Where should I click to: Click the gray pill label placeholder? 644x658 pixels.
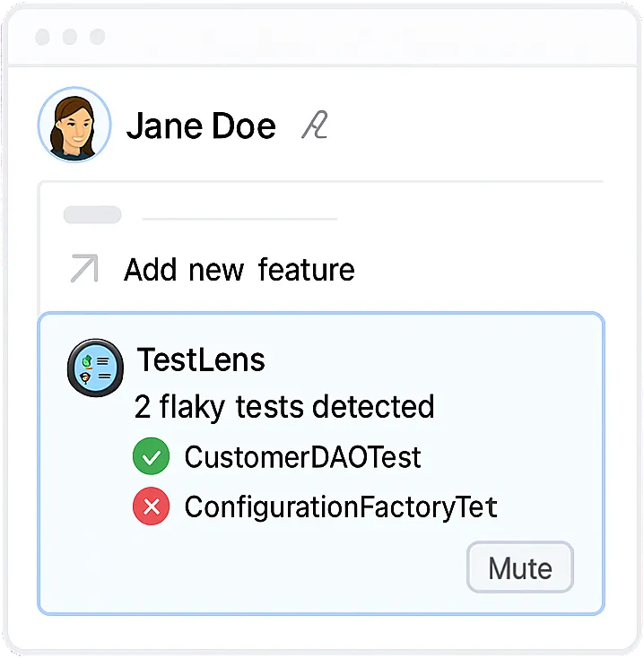92,215
